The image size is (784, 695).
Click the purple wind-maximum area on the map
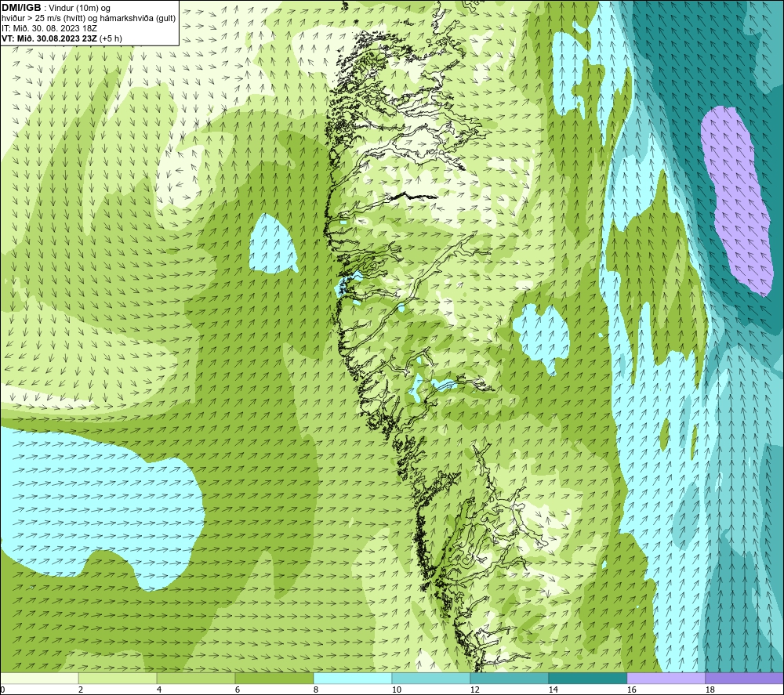739,200
